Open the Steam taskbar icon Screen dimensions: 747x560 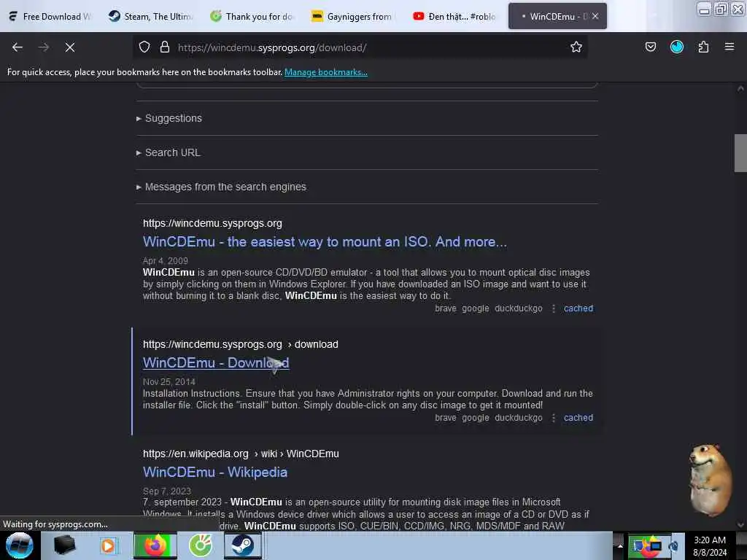click(x=243, y=545)
